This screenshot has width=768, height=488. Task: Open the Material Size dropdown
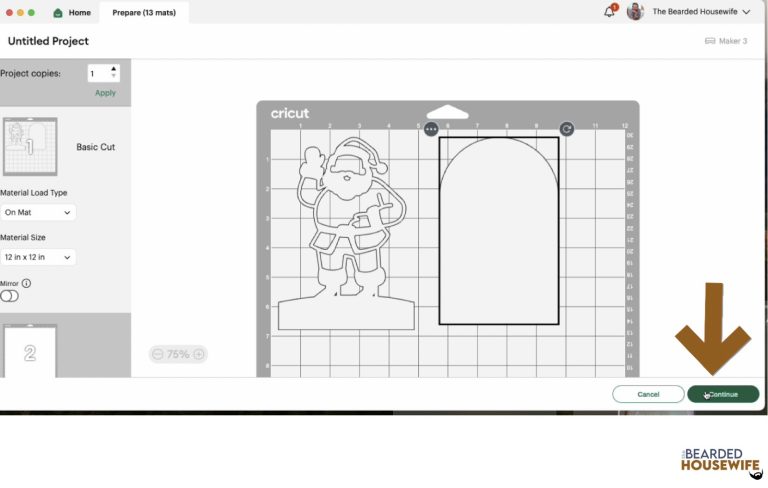click(x=38, y=257)
